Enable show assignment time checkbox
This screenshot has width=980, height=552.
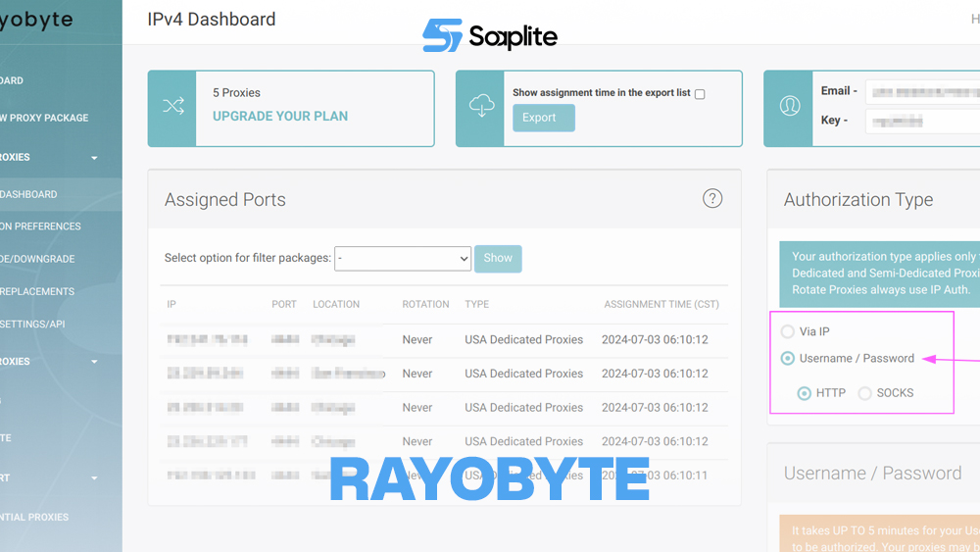[x=700, y=94]
